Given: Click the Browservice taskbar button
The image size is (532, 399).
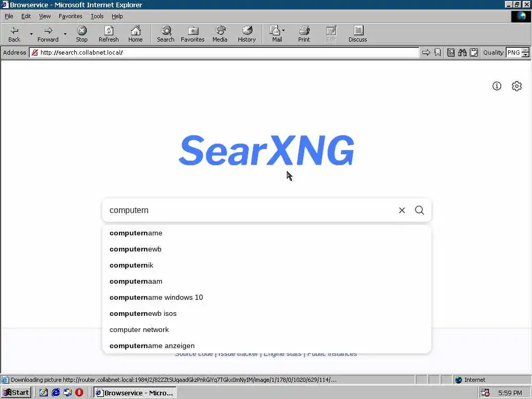Looking at the screenshot, I should click(x=135, y=393).
